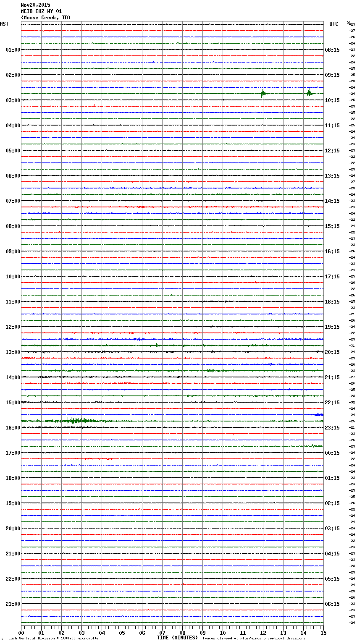The width and height of the screenshot is (357, 644).
Task: Select the 21:00 MST row label
Action: point(13,554)
